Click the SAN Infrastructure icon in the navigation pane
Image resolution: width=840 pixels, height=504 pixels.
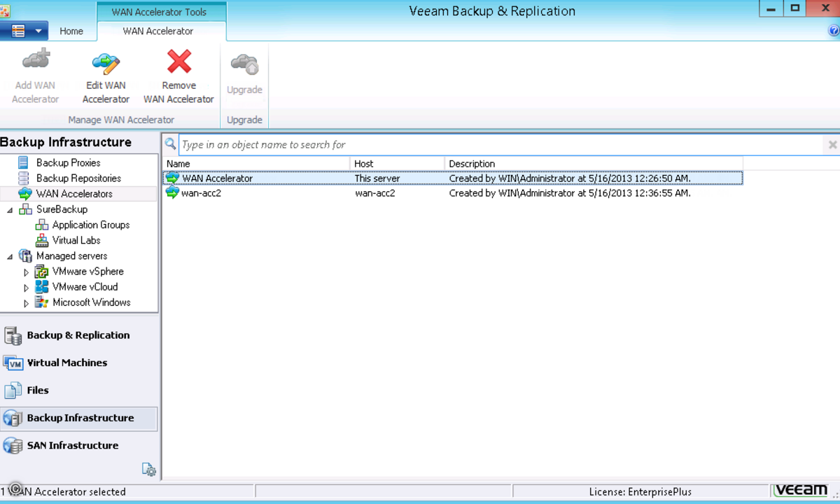click(x=13, y=445)
